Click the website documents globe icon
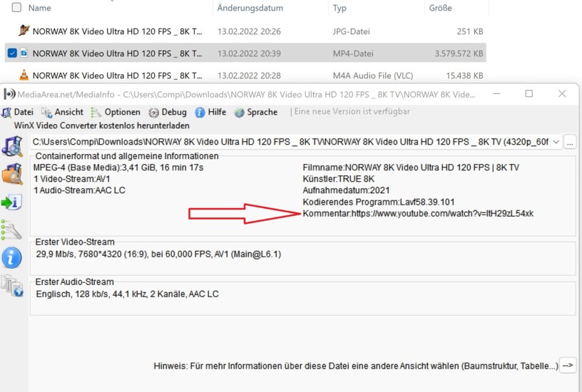This screenshot has height=392, width=582. click(x=12, y=286)
